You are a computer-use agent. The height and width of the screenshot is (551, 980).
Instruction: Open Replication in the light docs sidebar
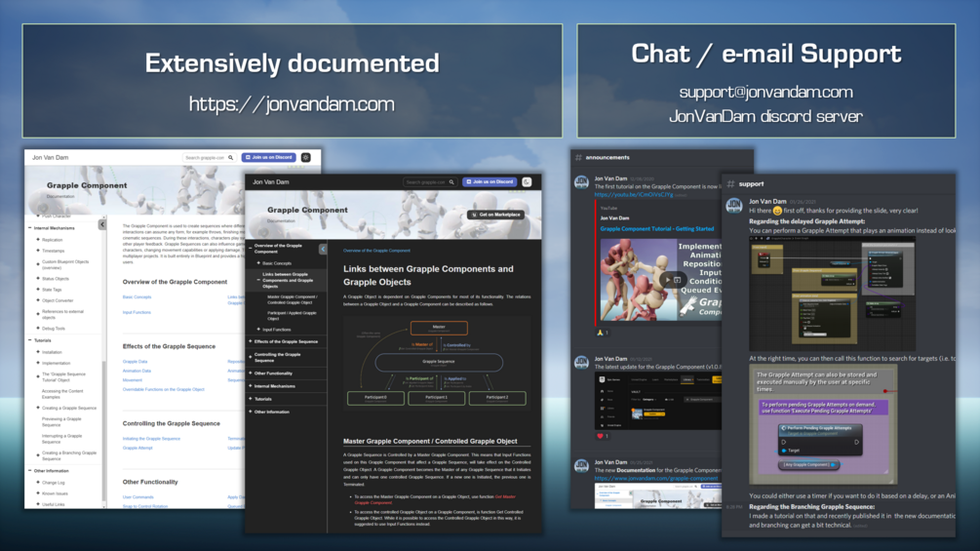tap(52, 240)
